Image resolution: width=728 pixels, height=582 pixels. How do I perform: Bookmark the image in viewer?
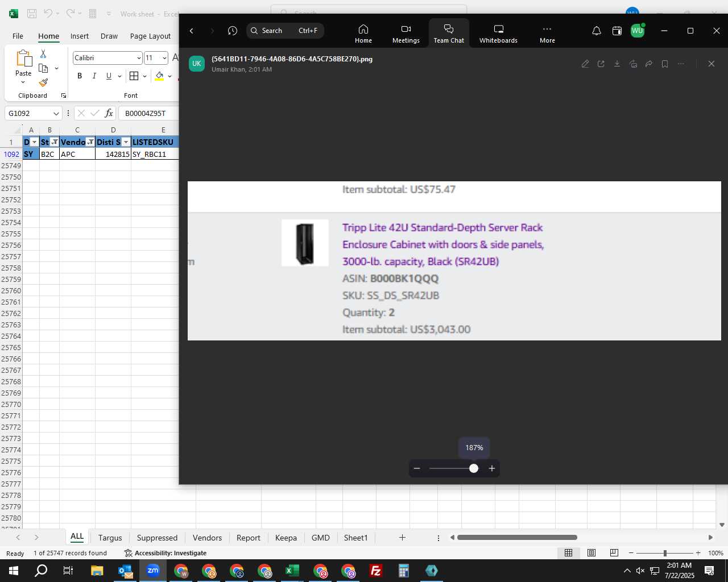pyautogui.click(x=665, y=64)
